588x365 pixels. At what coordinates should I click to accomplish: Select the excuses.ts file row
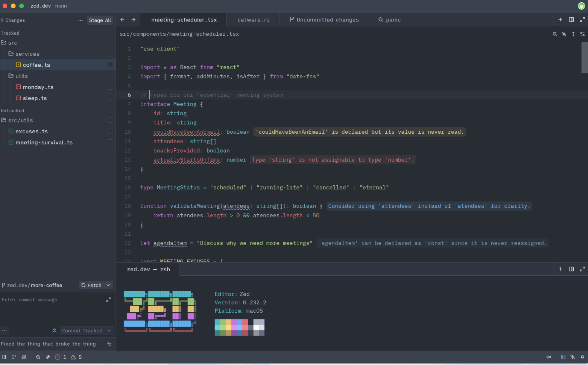tap(58, 131)
